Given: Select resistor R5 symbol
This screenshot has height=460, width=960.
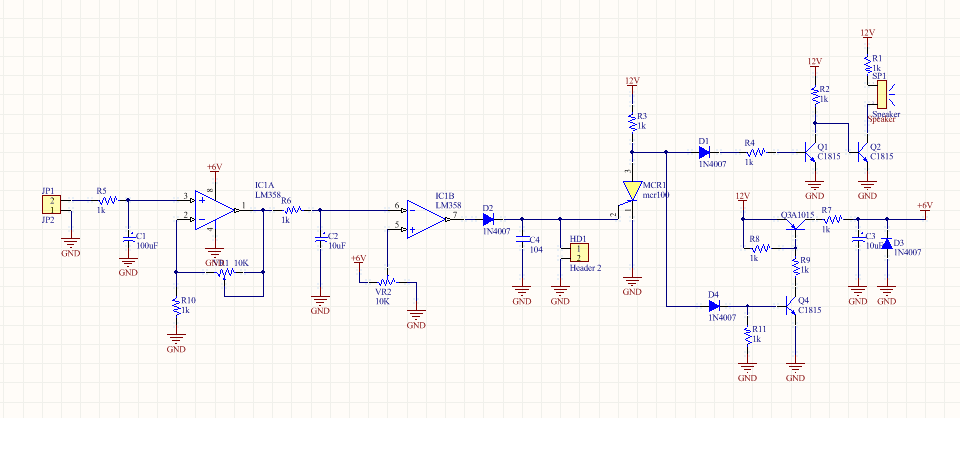Looking at the screenshot, I should pos(107,200).
